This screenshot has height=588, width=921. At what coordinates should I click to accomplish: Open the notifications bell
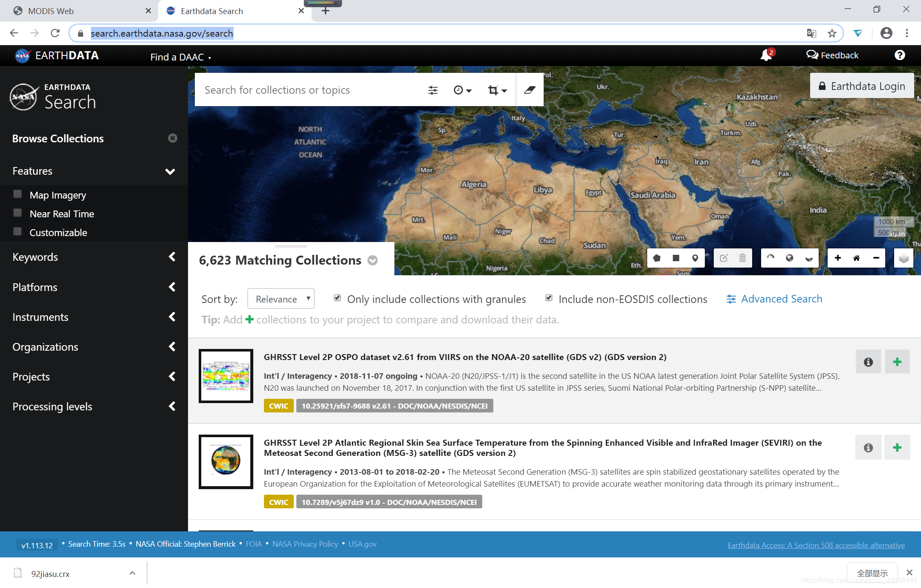(766, 55)
